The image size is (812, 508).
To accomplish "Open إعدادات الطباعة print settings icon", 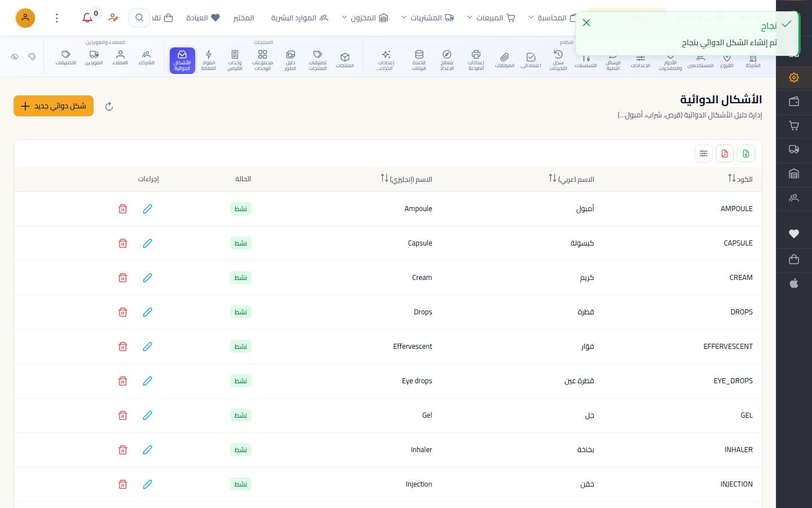I will click(x=476, y=60).
